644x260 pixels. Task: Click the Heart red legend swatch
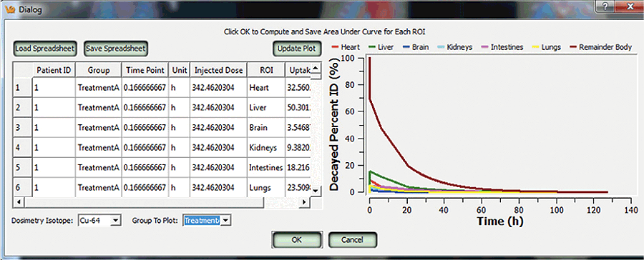pyautogui.click(x=334, y=47)
